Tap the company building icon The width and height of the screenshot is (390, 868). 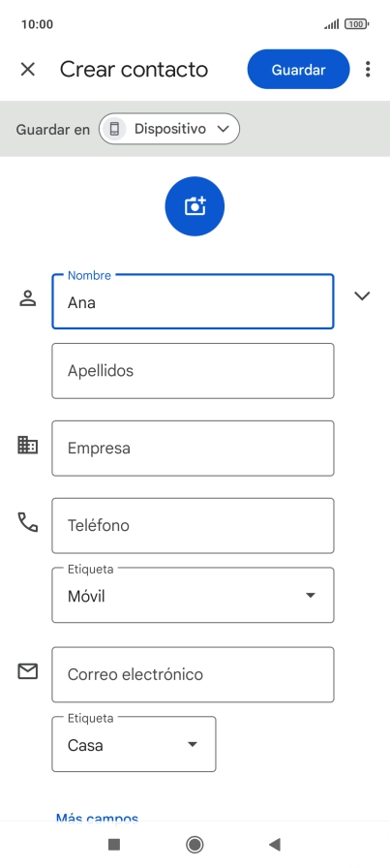click(28, 445)
